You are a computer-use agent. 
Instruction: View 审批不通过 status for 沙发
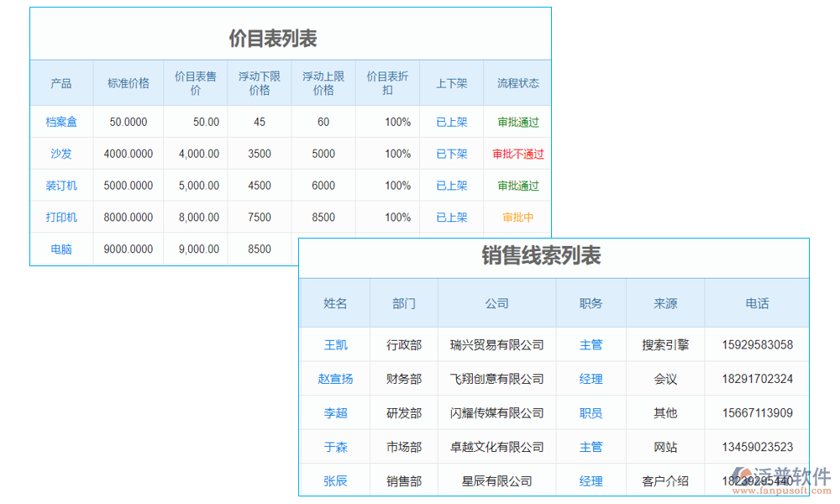pyautogui.click(x=517, y=153)
